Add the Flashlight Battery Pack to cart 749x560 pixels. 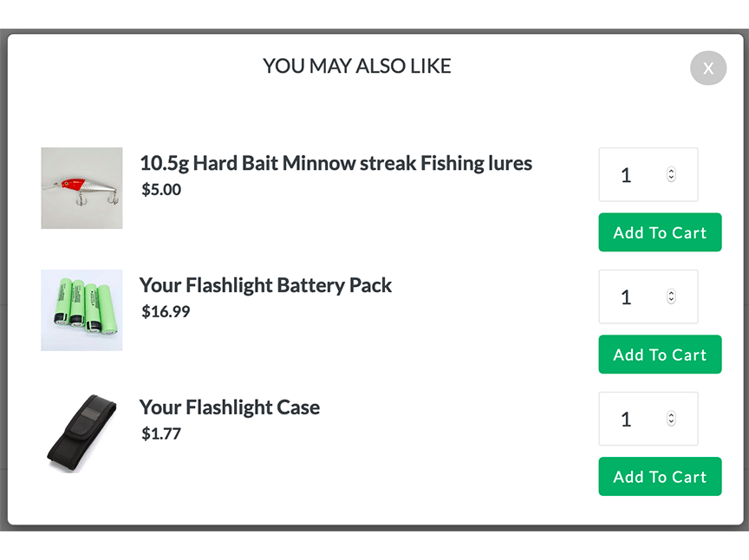pyautogui.click(x=660, y=355)
